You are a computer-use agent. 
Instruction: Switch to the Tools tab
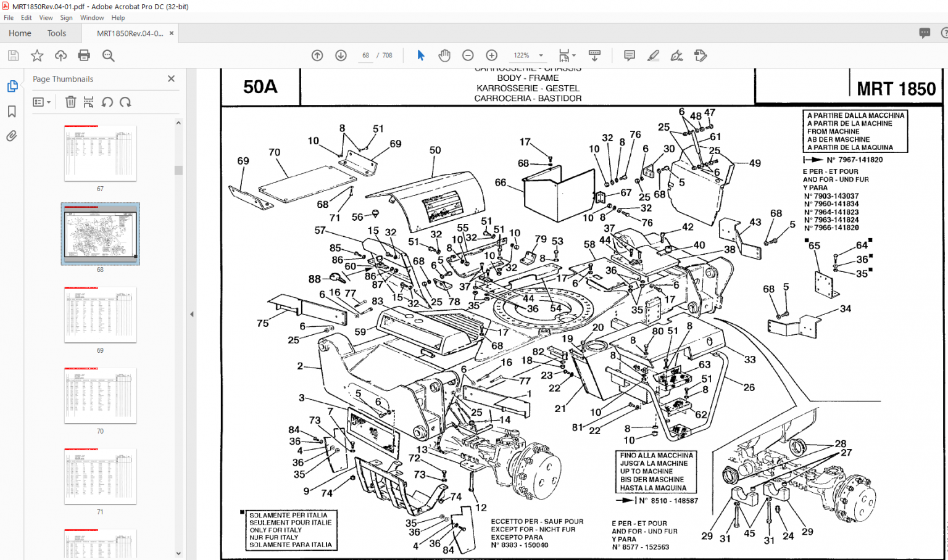pyautogui.click(x=57, y=33)
